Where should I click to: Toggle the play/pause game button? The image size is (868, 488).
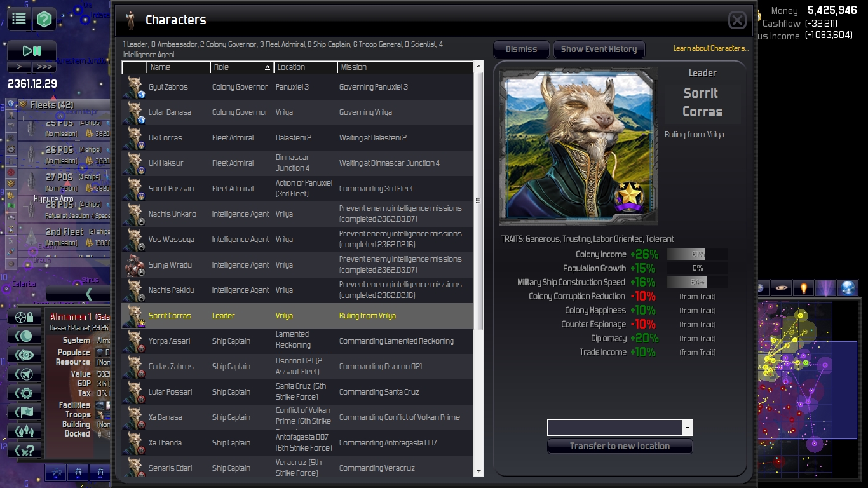[x=32, y=51]
